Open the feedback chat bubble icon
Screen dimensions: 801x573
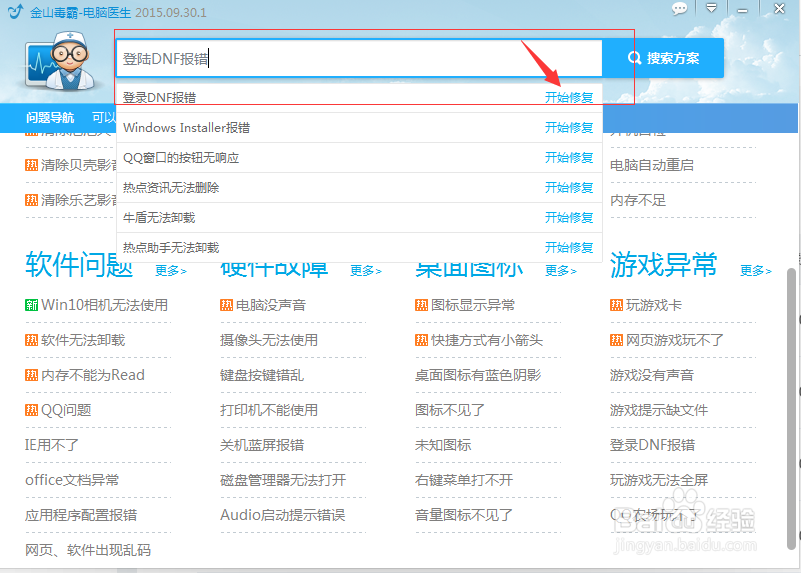[x=679, y=9]
